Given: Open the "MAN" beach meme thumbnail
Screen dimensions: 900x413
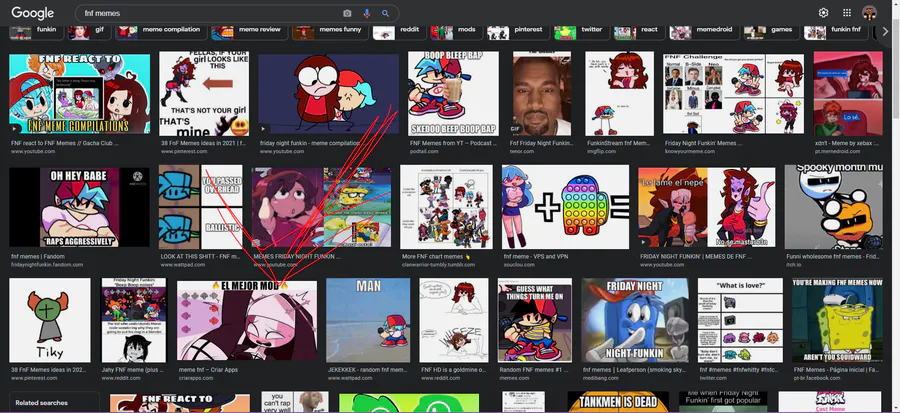Looking at the screenshot, I should [x=368, y=320].
